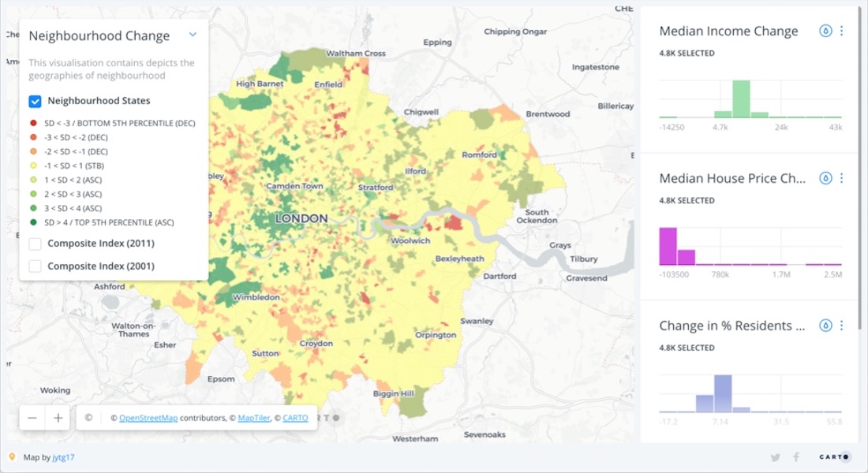Click tallest green bar in income histogram
Image resolution: width=868 pixels, height=473 pixels.
[x=741, y=99]
